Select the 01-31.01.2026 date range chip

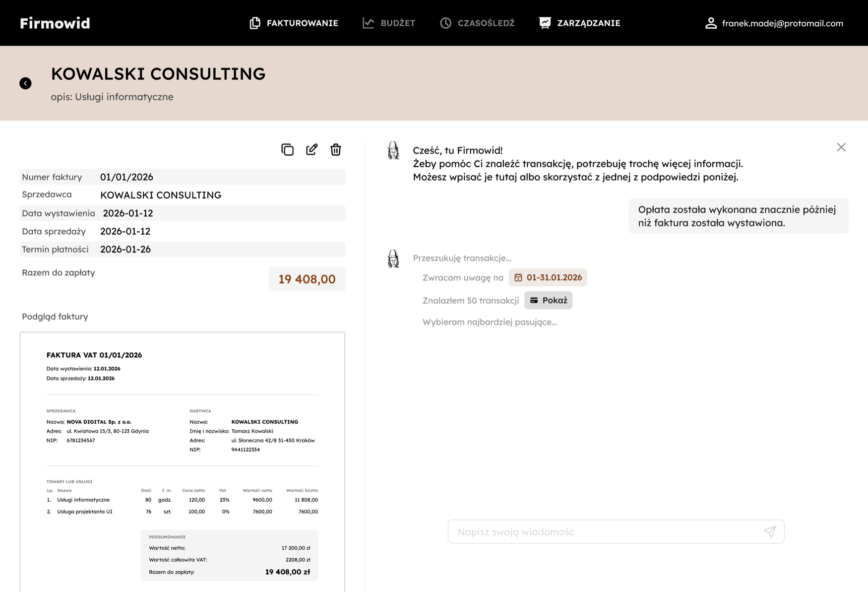coord(548,277)
